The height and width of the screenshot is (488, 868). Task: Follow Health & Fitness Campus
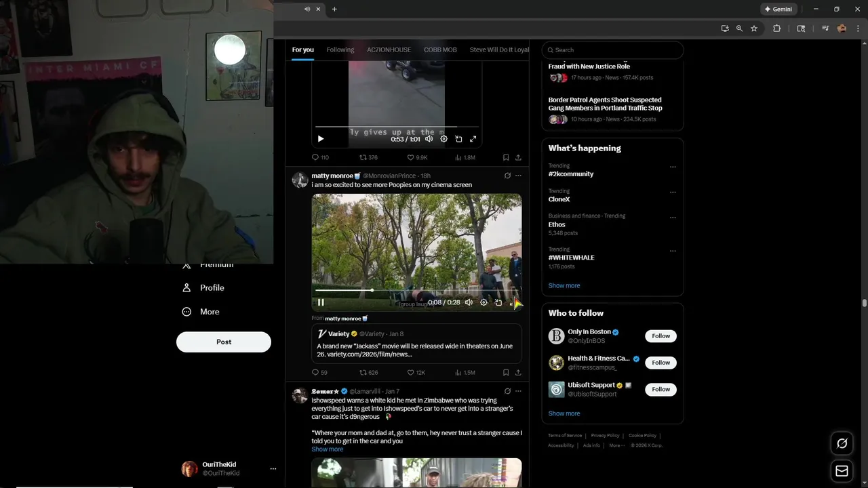click(x=660, y=363)
